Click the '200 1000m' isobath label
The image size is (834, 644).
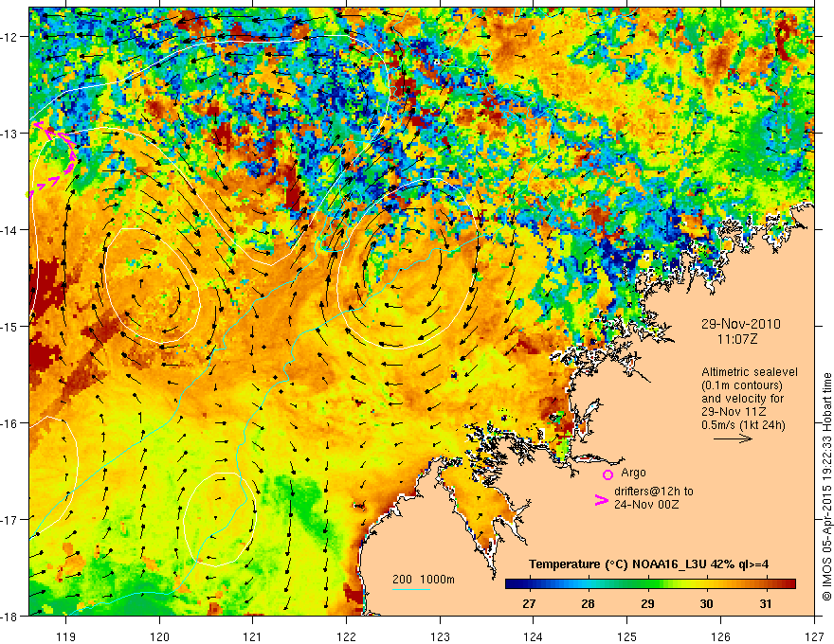pos(424,580)
